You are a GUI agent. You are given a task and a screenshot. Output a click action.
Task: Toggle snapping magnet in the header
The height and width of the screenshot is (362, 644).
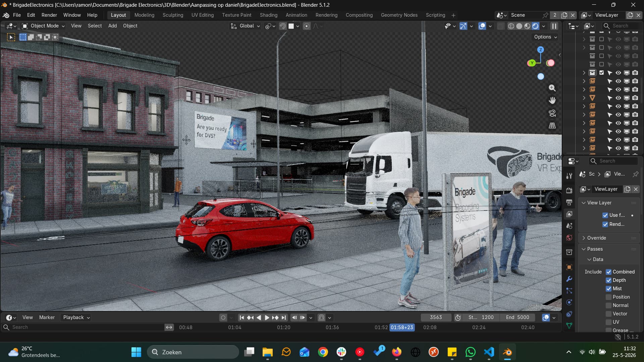pos(282,26)
